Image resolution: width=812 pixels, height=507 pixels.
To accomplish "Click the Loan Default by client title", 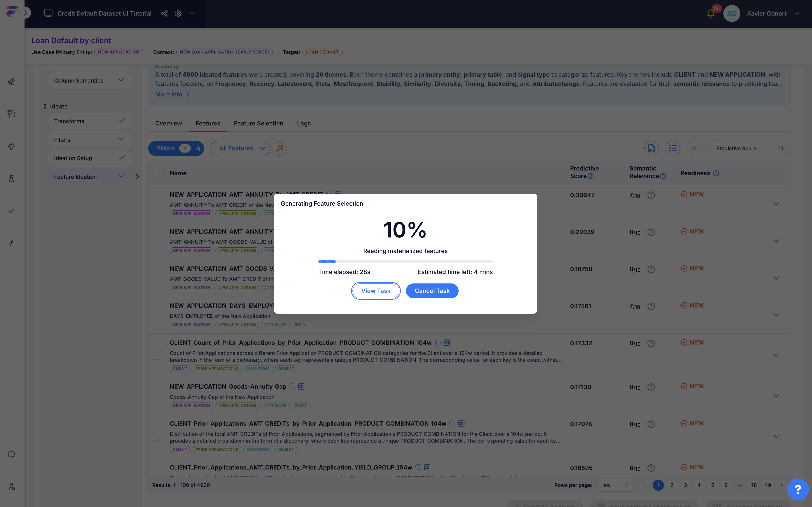I will (x=71, y=41).
